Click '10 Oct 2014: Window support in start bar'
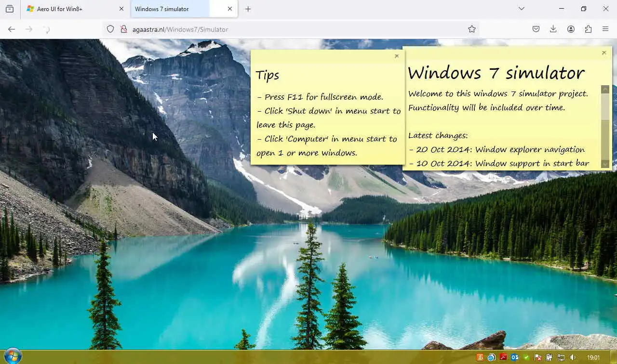The height and width of the screenshot is (364, 617). 498,163
